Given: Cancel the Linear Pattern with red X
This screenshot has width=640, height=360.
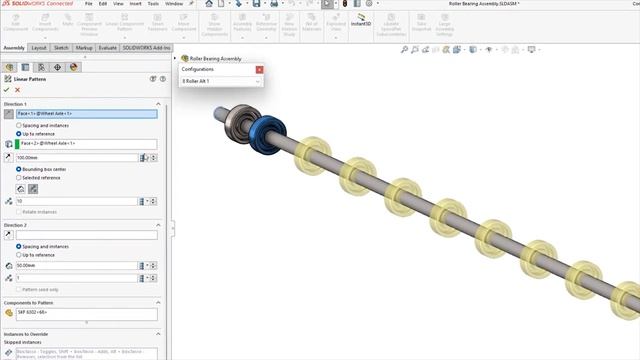Looking at the screenshot, I should pos(17,90).
